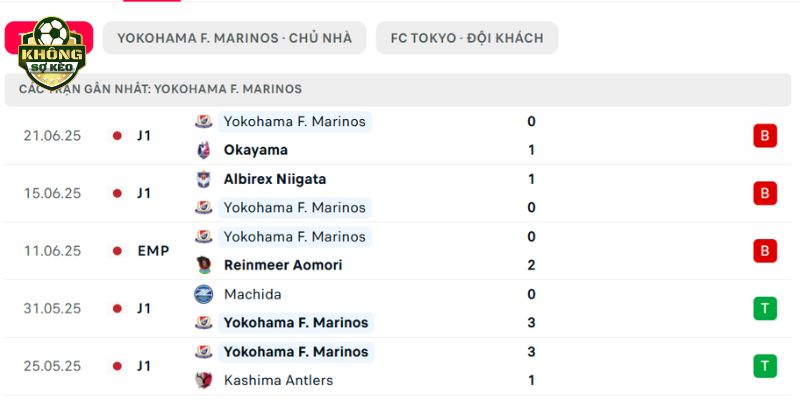The image size is (800, 400).
Task: Click green T result badge for 25.05.25
Action: (x=765, y=366)
